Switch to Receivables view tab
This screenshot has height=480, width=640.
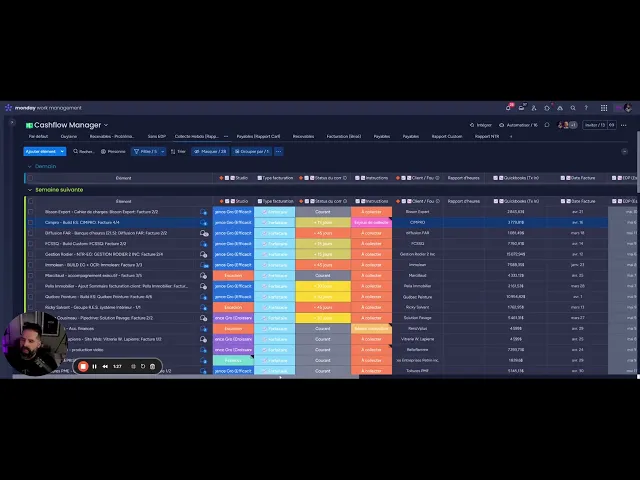(303, 136)
